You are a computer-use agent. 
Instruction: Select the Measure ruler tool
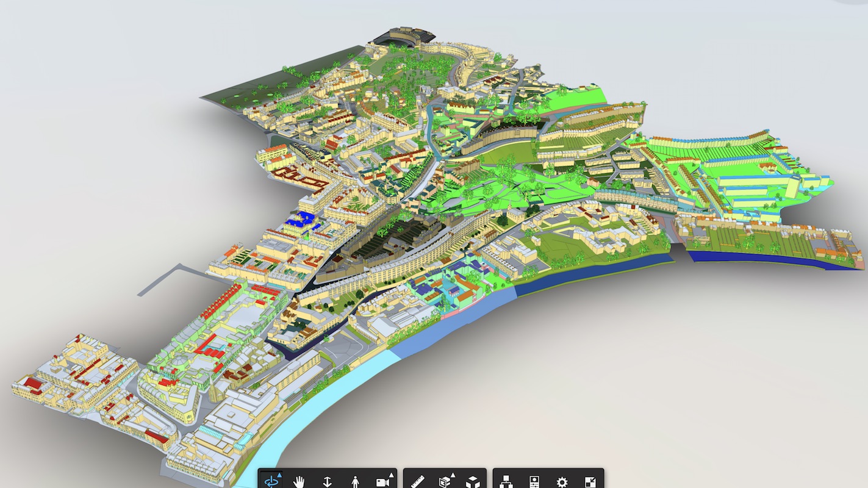[417, 481]
